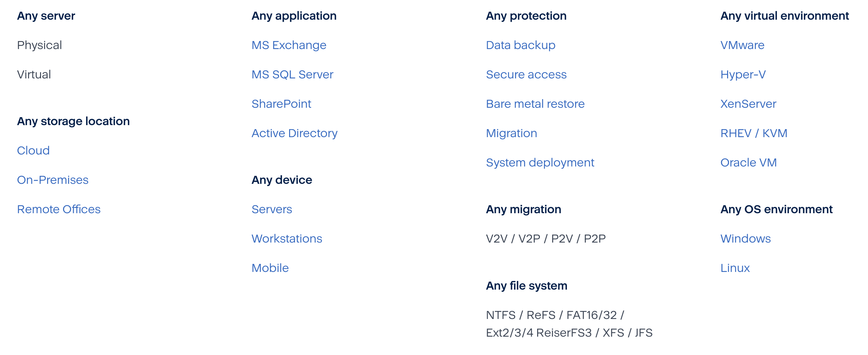Click the V2V / V2P / P2V / P2P text
This screenshot has width=868, height=355.
[x=546, y=239]
